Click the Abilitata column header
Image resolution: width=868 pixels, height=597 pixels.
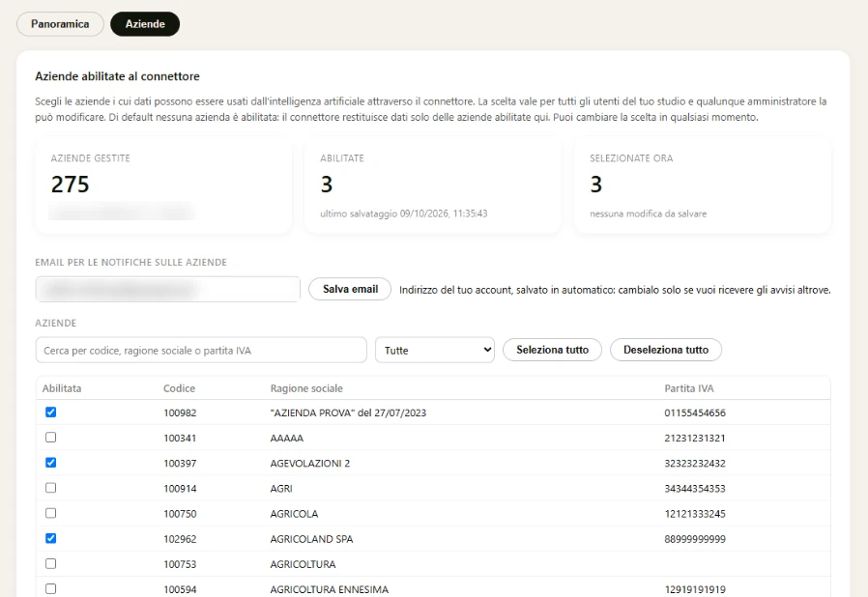[62, 388]
